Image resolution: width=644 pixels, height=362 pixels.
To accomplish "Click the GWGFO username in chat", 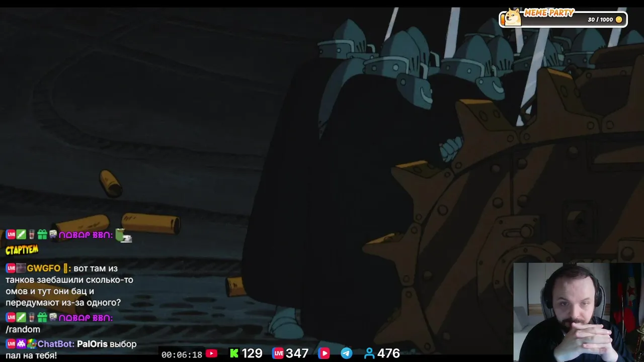I will 44,268.
